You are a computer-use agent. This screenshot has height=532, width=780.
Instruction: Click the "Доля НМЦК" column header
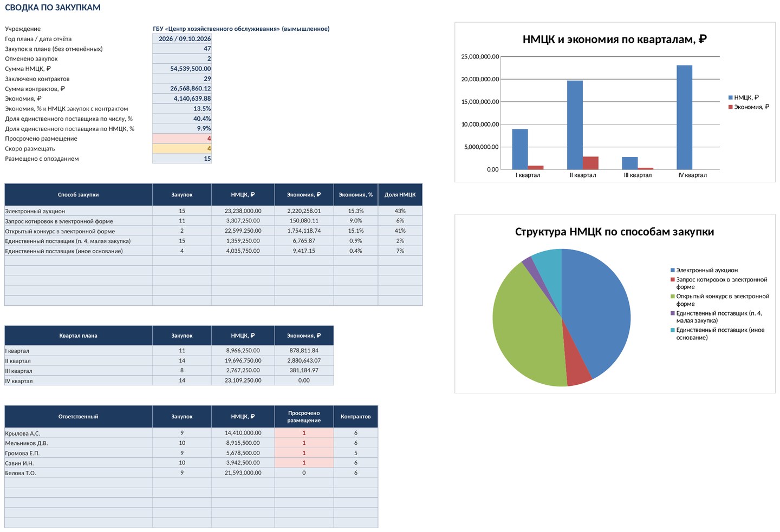pos(400,195)
